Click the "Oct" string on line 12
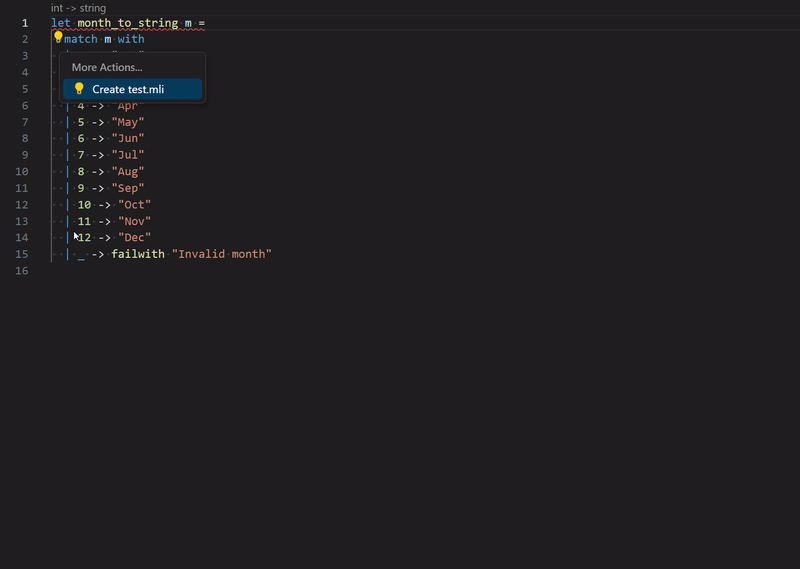800x569 pixels. [134, 205]
